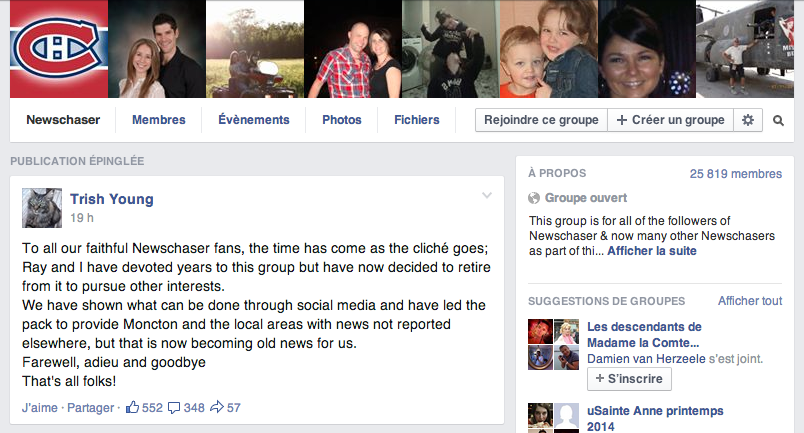Expand the pinned post options chevron
Image resolution: width=804 pixels, height=433 pixels.
pyautogui.click(x=487, y=195)
